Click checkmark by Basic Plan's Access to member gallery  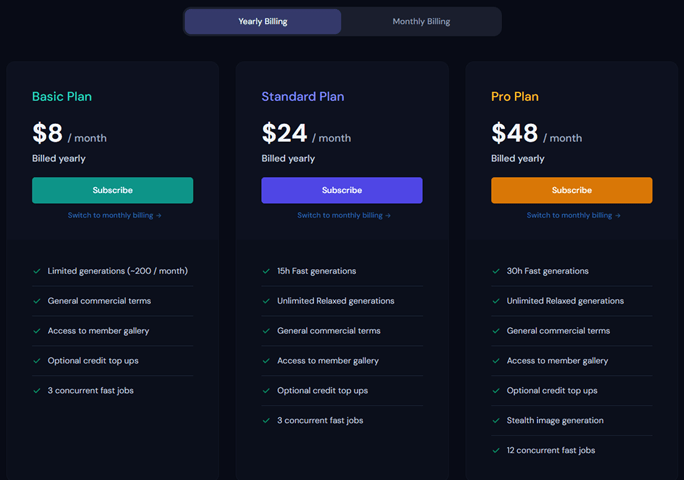click(x=37, y=331)
